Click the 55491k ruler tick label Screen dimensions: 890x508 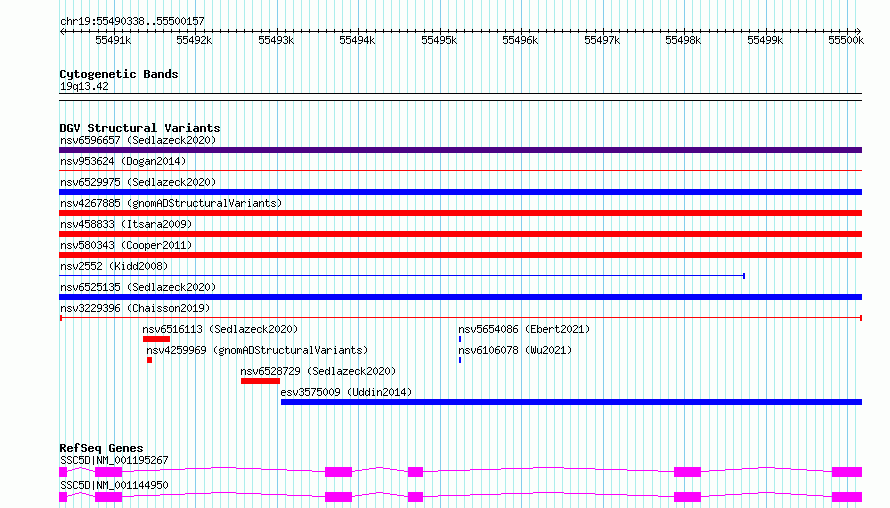point(113,40)
